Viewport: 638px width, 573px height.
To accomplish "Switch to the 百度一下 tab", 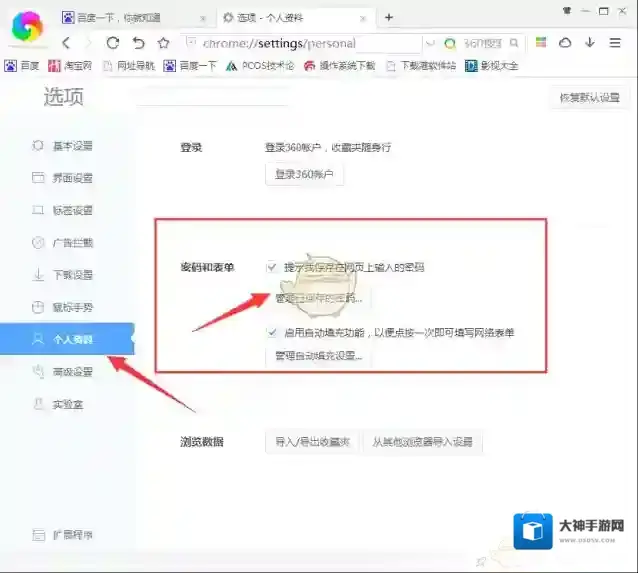I will pos(134,17).
